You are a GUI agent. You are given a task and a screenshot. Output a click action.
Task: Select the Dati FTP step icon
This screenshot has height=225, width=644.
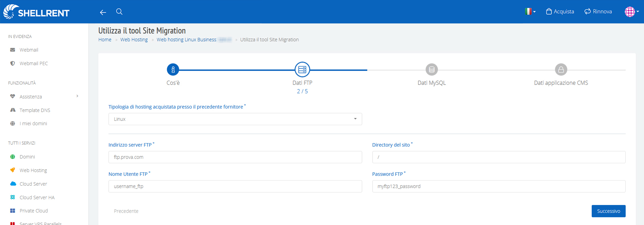[302, 70]
